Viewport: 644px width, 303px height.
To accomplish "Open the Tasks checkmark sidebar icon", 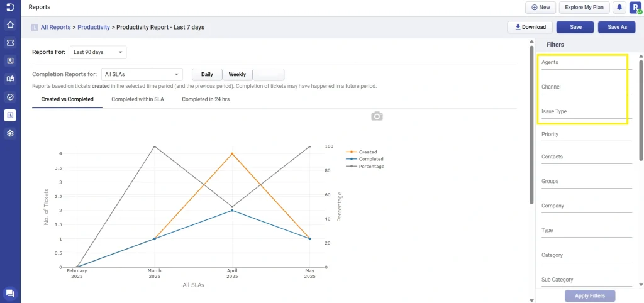I will (x=10, y=97).
